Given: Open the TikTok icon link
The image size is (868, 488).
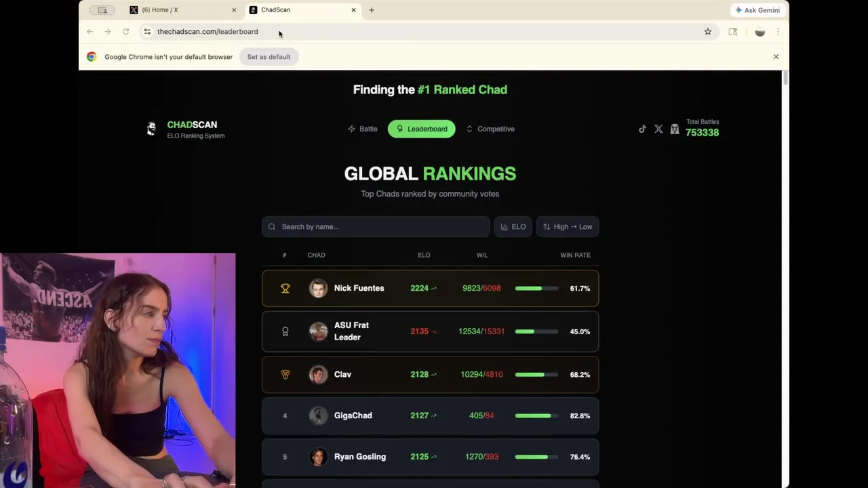Looking at the screenshot, I should pyautogui.click(x=642, y=129).
